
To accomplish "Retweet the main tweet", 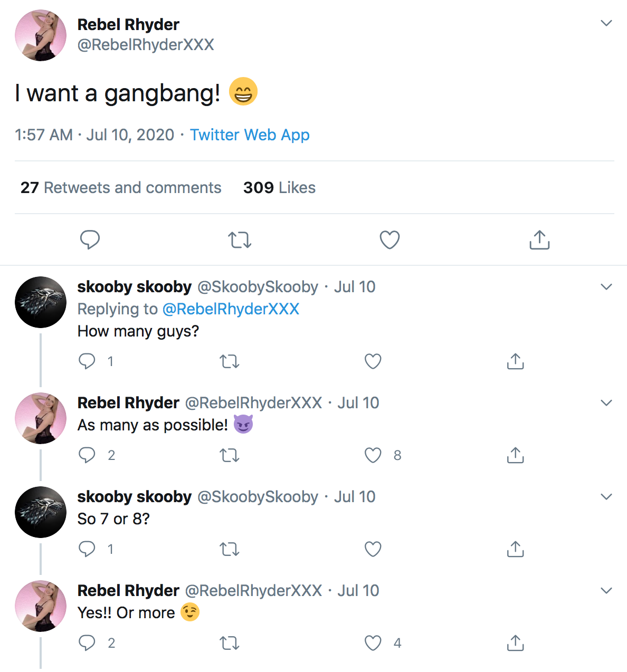I will tap(240, 241).
